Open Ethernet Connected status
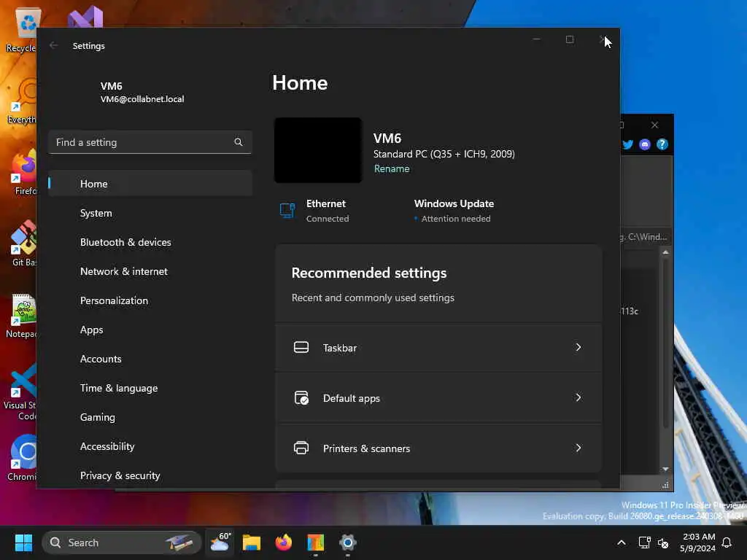The width and height of the screenshot is (747, 560). click(315, 211)
